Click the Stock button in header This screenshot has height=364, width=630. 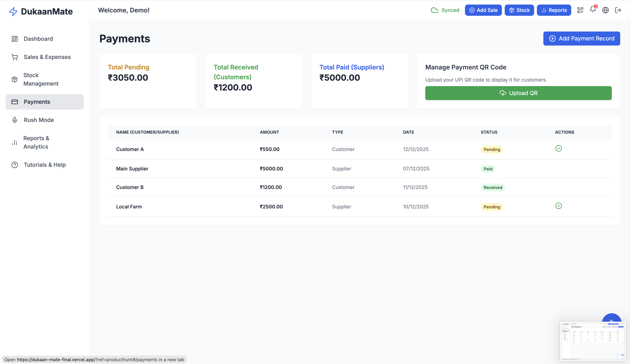pos(519,10)
